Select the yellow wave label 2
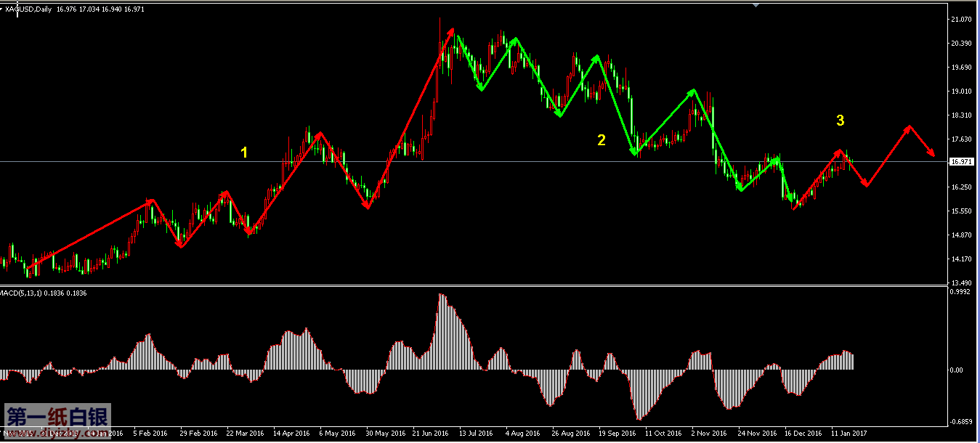980x443 pixels. 601,140
